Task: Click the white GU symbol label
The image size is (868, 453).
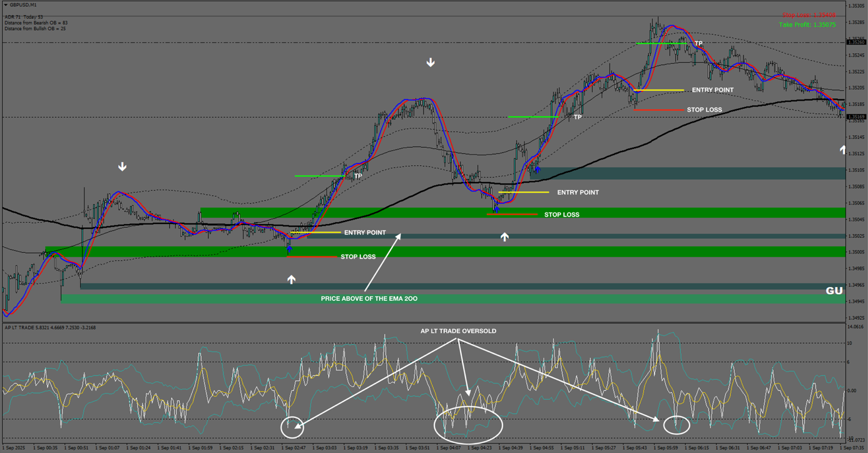Action: coord(834,291)
